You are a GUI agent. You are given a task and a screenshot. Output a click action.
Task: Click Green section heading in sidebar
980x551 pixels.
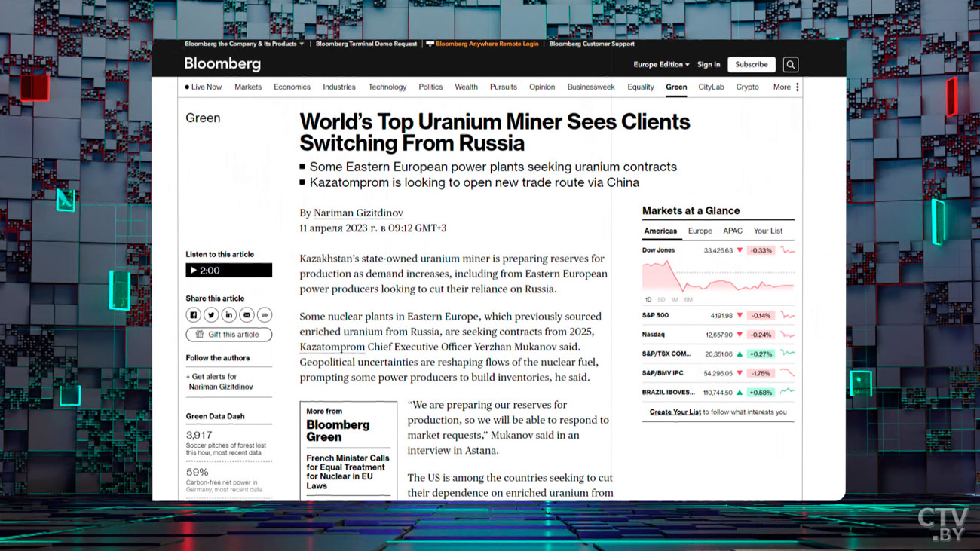click(203, 118)
